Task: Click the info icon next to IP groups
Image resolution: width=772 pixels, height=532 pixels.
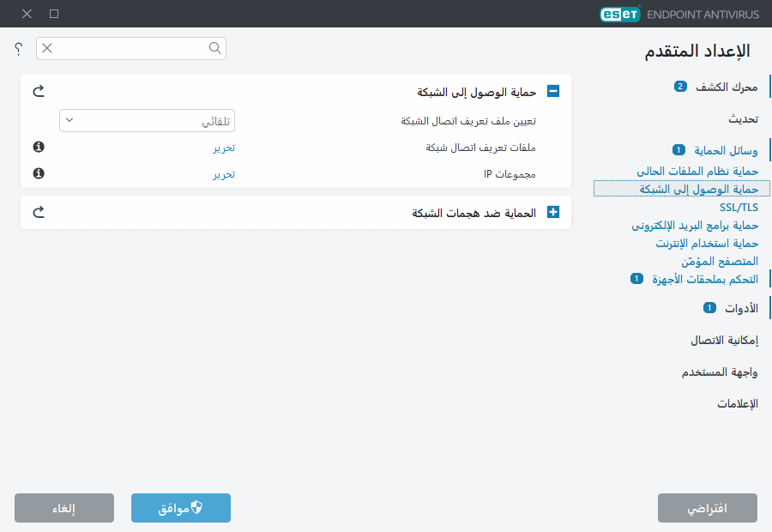Action: point(40,172)
